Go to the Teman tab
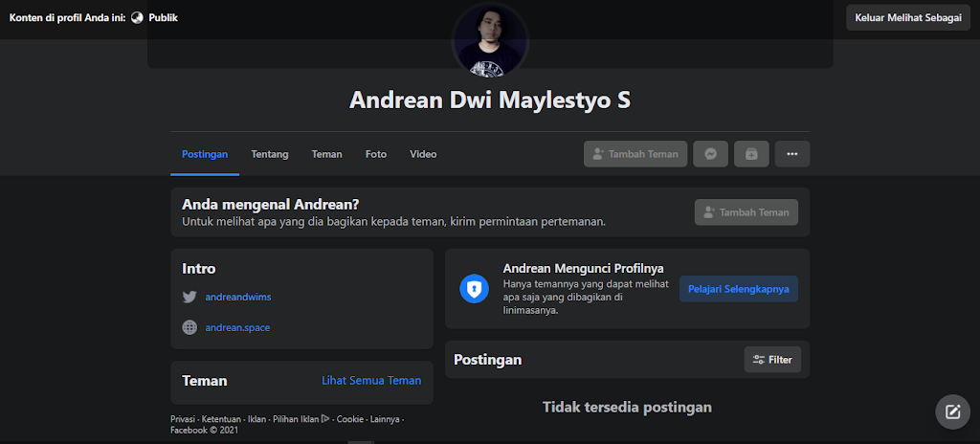The image size is (980, 444). [327, 154]
